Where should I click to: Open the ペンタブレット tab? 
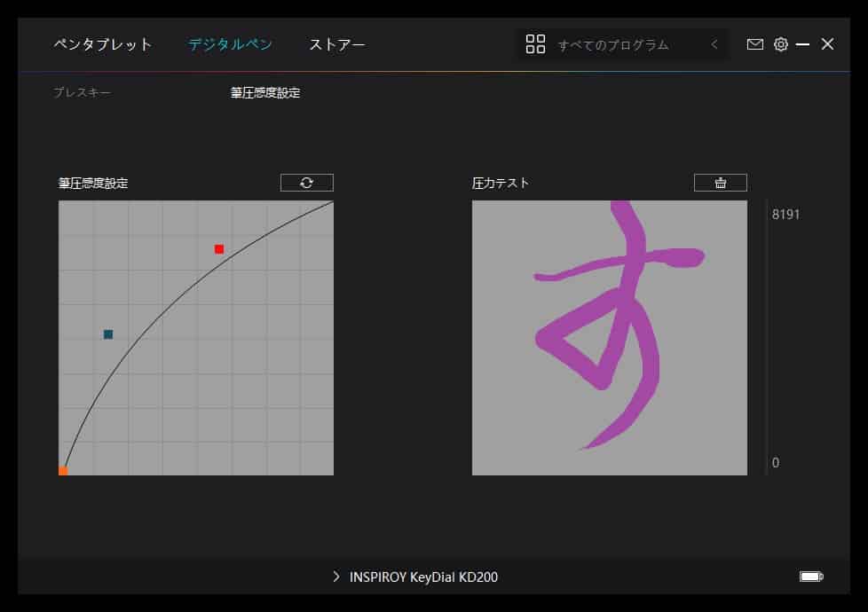point(102,44)
